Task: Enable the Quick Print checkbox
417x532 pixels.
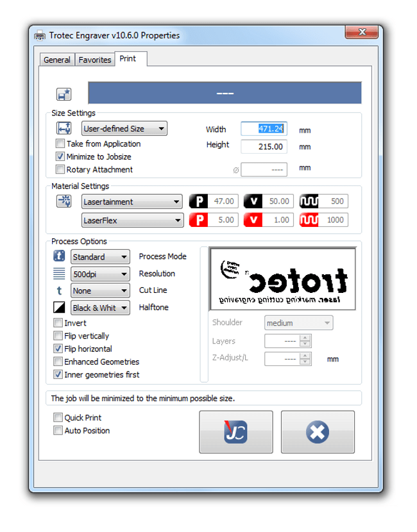Action: coord(58,417)
